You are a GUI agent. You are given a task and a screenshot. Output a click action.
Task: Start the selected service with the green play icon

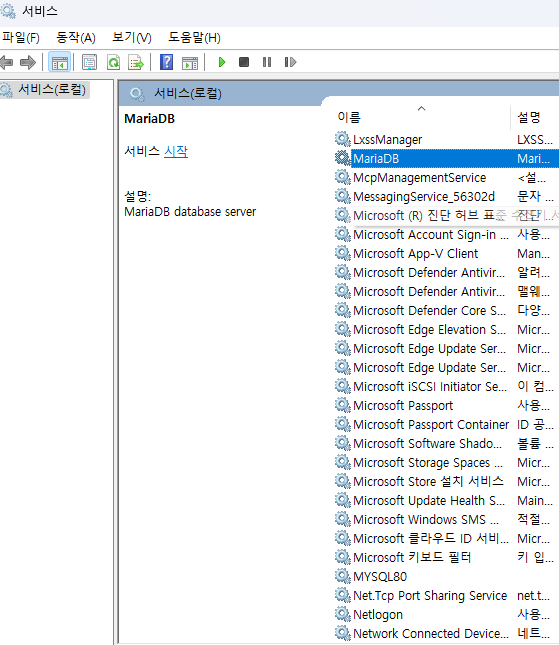click(x=222, y=63)
